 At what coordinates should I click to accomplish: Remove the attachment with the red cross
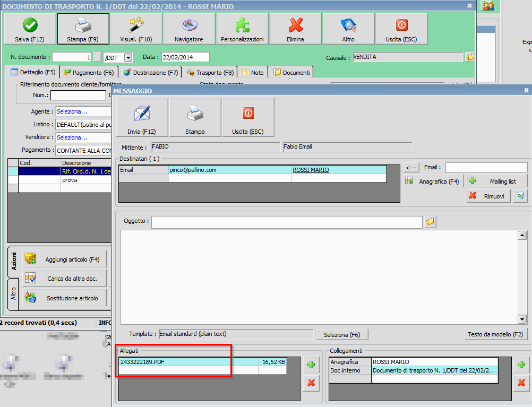pos(311,383)
